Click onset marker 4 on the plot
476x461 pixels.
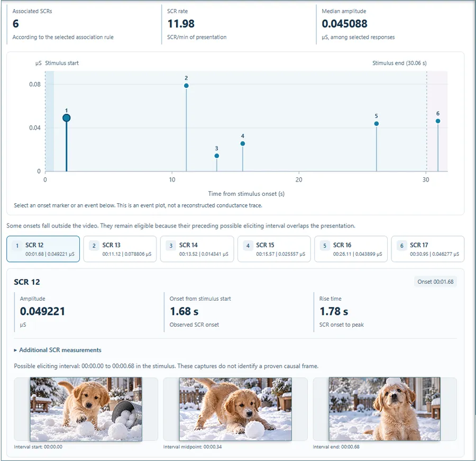tap(243, 144)
